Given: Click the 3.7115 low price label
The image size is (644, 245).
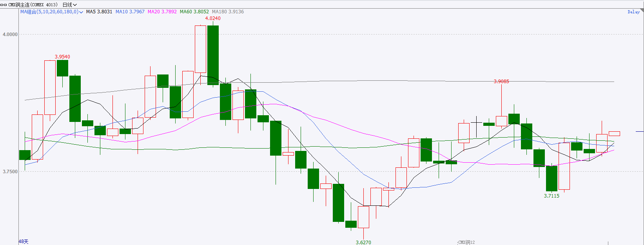Looking at the screenshot, I should [x=551, y=196].
